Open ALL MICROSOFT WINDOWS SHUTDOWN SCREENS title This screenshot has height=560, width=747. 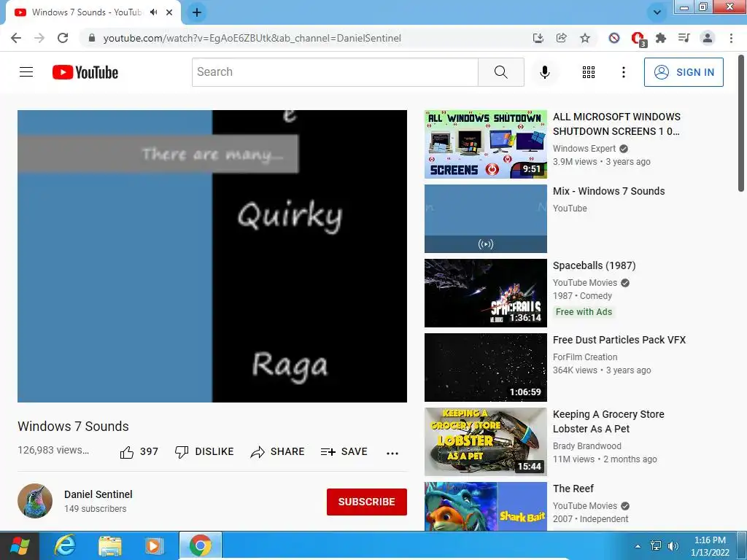coord(616,124)
